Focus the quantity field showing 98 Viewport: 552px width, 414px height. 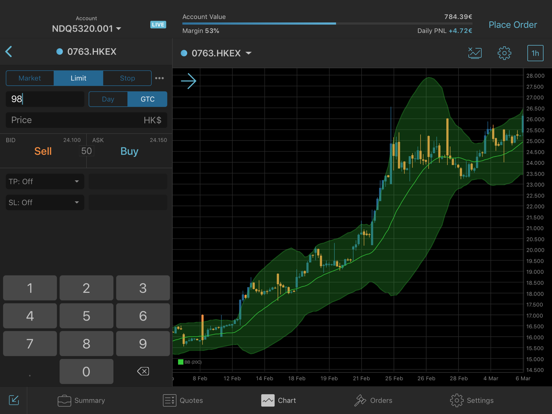coord(45,99)
